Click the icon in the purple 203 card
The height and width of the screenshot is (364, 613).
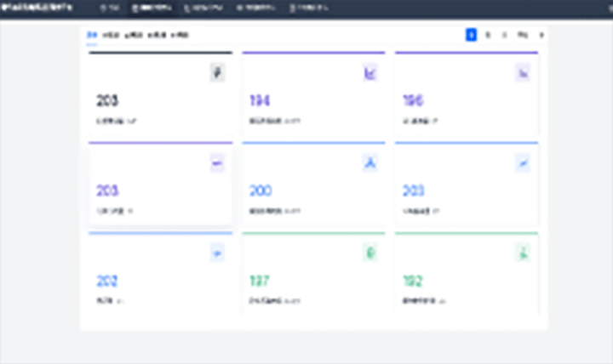click(217, 163)
